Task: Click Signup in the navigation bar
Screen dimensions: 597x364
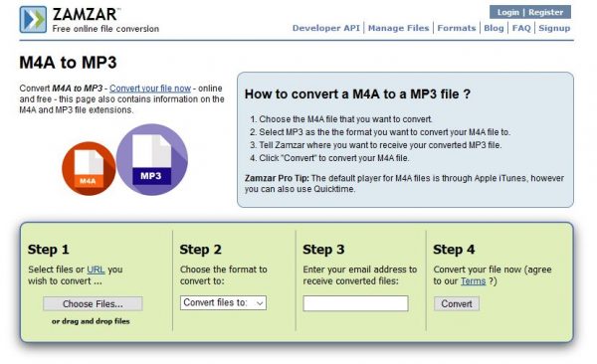Action: click(x=554, y=28)
